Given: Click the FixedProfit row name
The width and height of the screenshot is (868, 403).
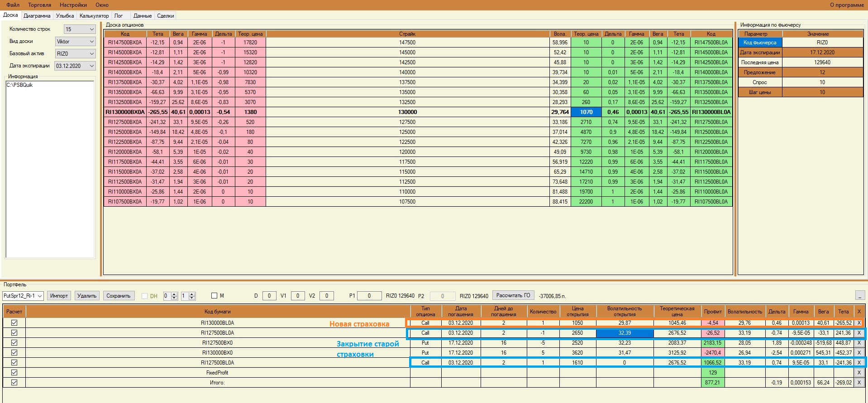Looking at the screenshot, I should (217, 373).
